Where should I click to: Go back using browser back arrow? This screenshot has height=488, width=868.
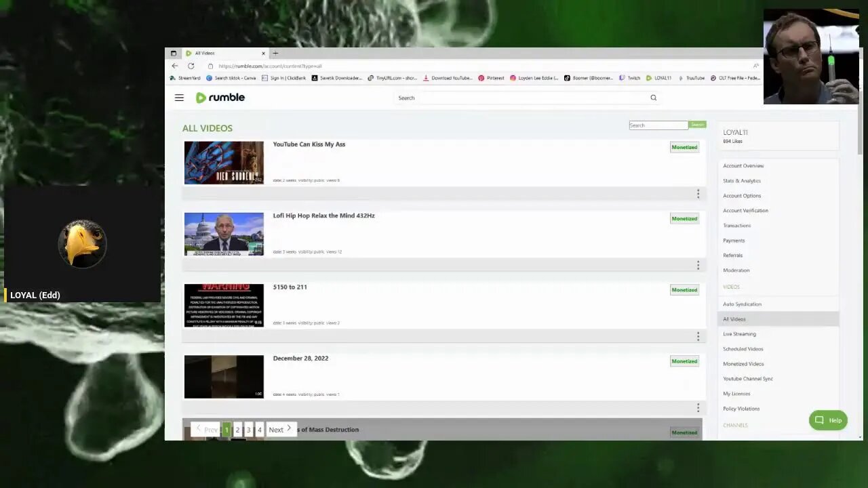175,66
